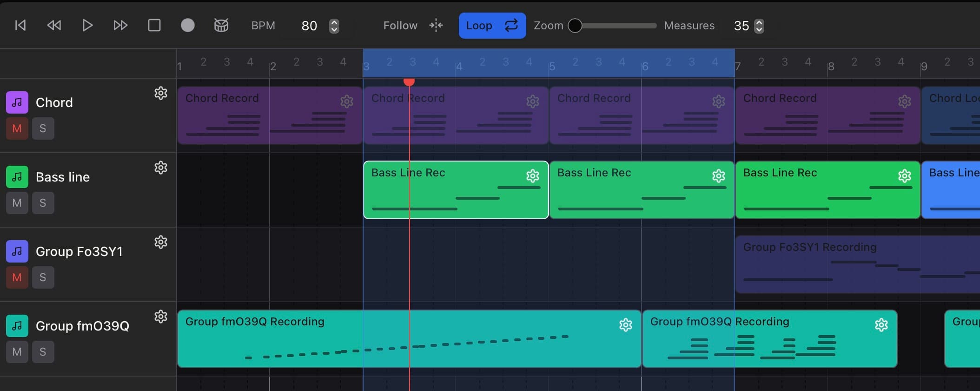980x391 pixels.
Task: Click the blue loop region in the ruler
Action: pos(549,63)
